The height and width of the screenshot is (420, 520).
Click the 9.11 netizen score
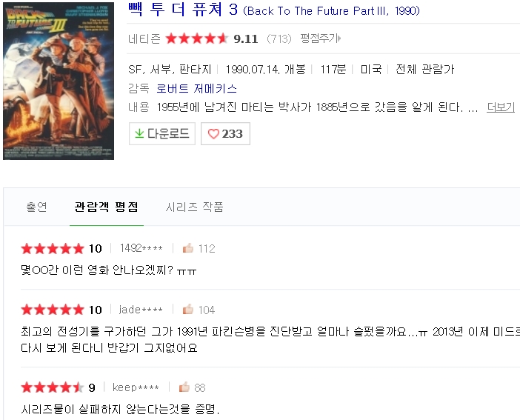pos(245,39)
